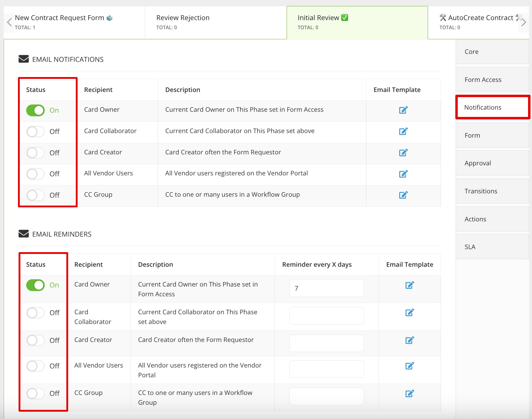Click the Email Notifications envelope icon
This screenshot has width=532, height=419.
click(x=23, y=59)
